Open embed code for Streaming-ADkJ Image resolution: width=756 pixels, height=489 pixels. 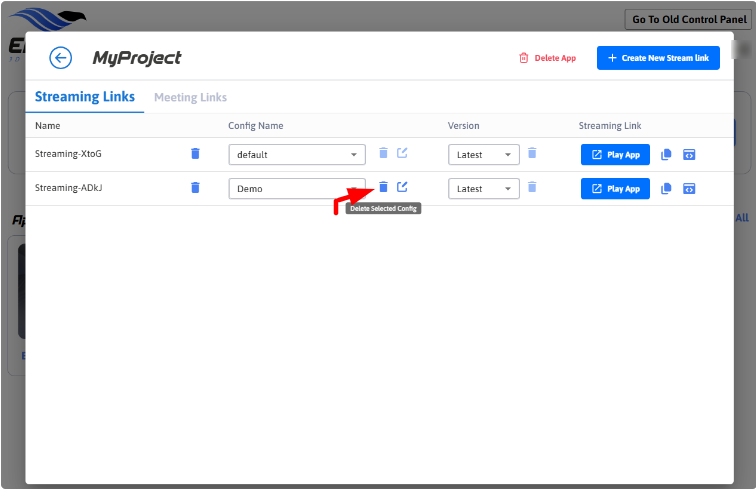[689, 189]
